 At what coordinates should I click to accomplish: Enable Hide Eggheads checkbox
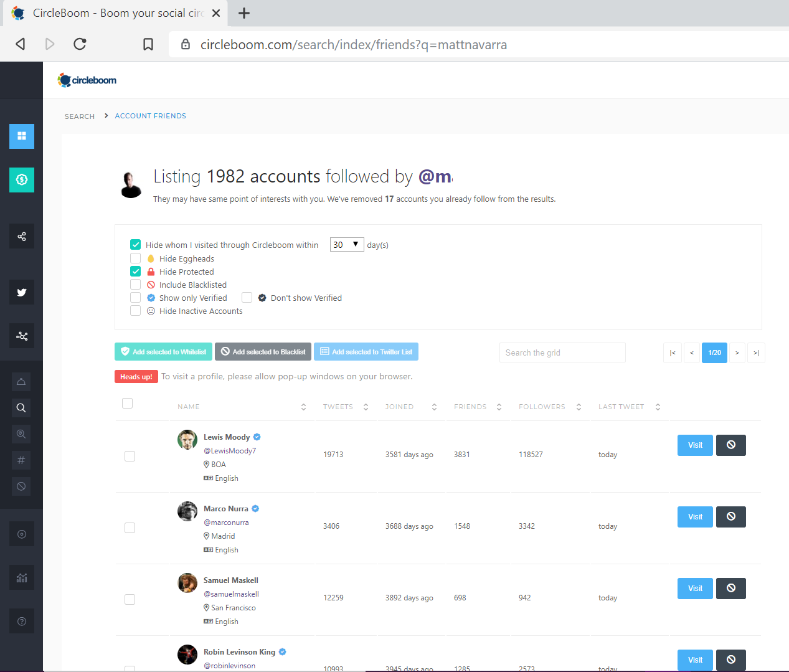(x=135, y=258)
